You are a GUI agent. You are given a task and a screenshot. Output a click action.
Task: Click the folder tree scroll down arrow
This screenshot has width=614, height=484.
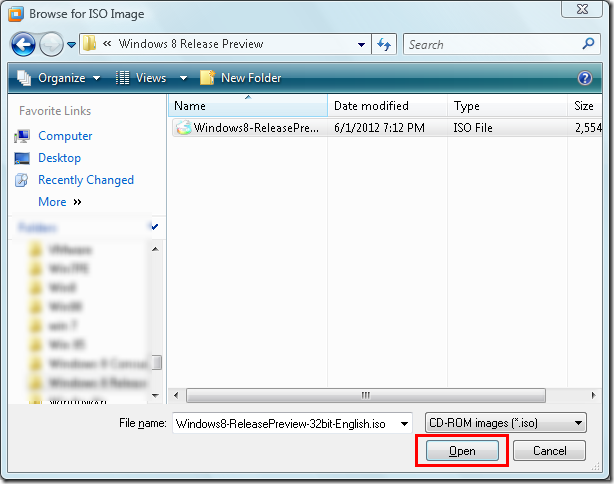coord(155,396)
